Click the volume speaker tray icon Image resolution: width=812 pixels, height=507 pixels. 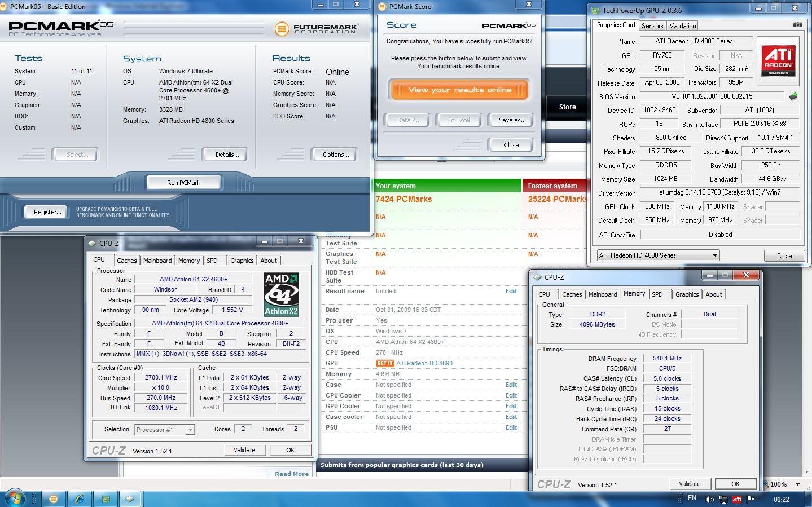(709, 499)
